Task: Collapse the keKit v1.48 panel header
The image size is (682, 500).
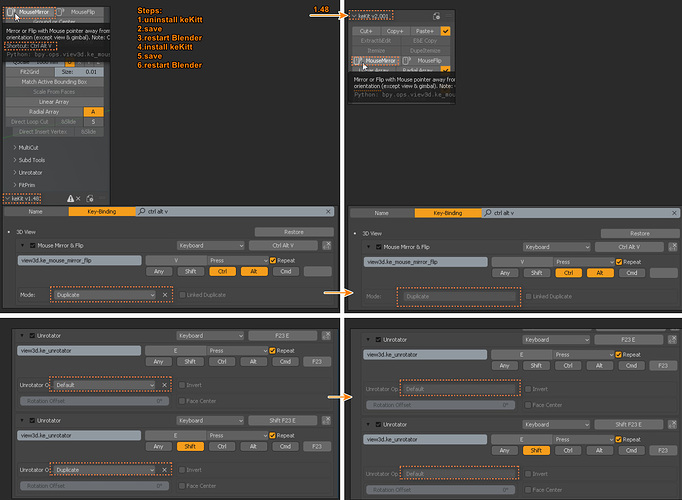Action: 7,199
